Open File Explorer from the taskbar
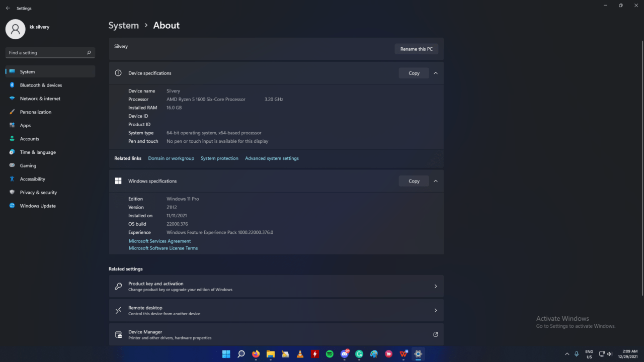 270,354
